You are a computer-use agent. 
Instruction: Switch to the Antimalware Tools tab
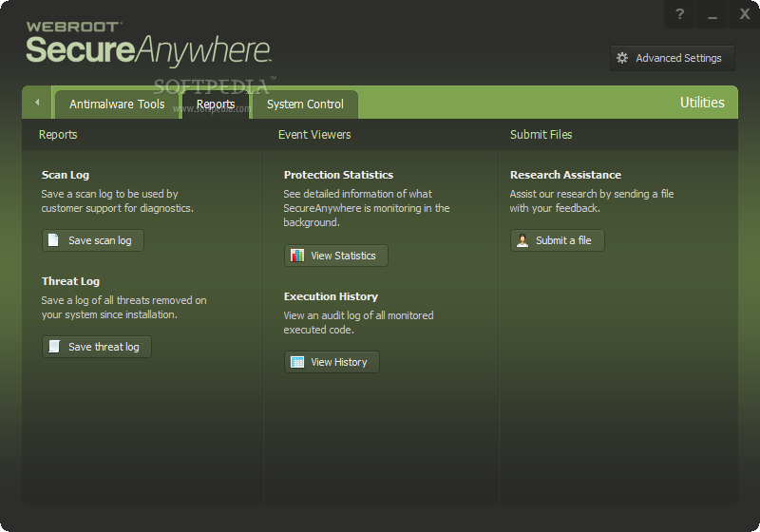pos(117,104)
